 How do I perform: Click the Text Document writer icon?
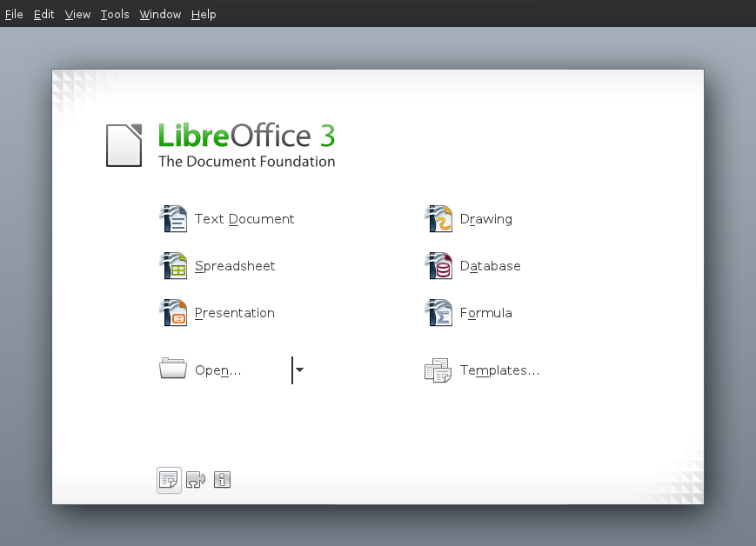click(x=173, y=219)
